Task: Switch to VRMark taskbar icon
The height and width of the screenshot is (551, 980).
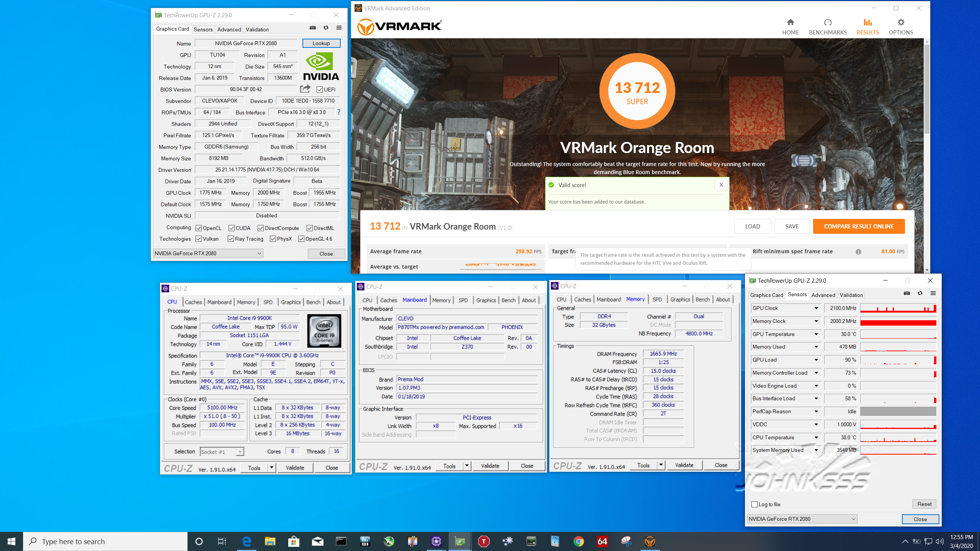Action: click(650, 541)
